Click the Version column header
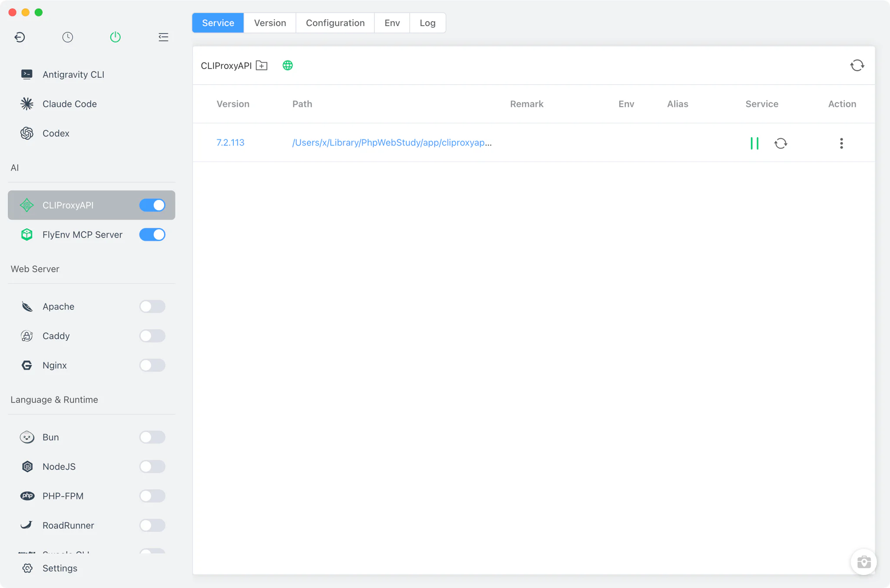Viewport: 890px width, 588px height. tap(233, 104)
